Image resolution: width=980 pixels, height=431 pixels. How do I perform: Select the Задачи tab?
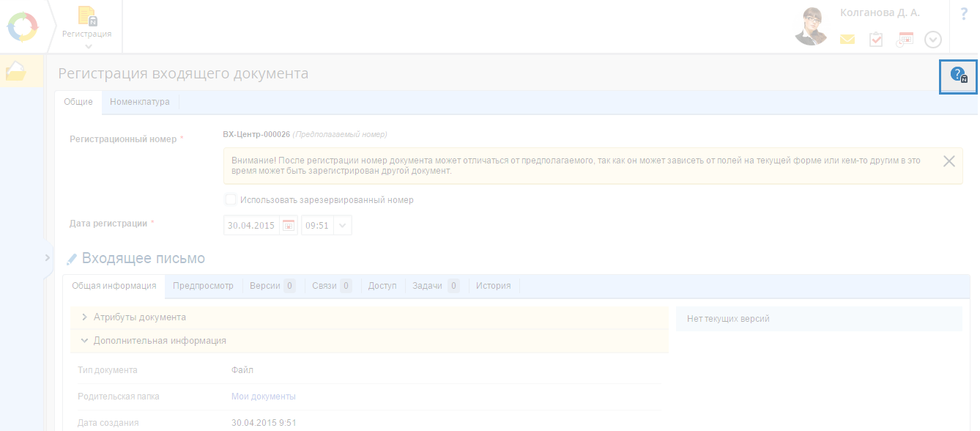pos(435,286)
